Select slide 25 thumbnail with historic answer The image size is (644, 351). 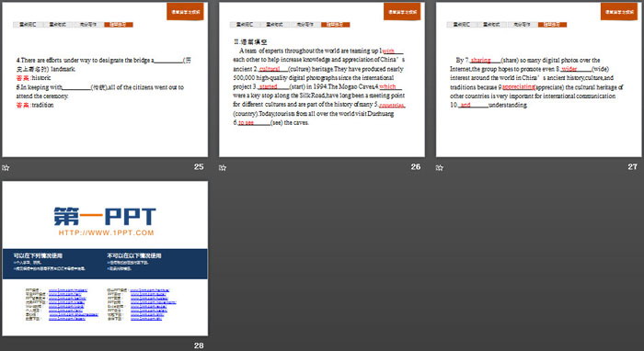pyautogui.click(x=105, y=79)
